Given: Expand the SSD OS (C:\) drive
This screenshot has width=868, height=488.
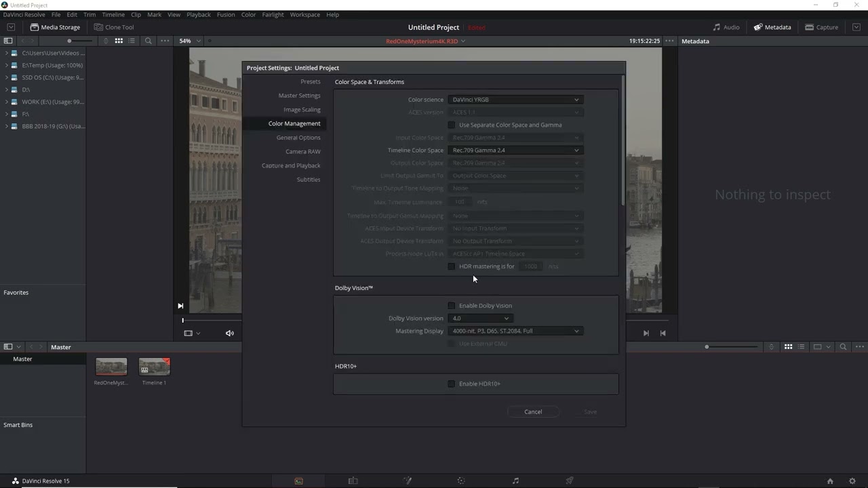Looking at the screenshot, I should (x=6, y=77).
